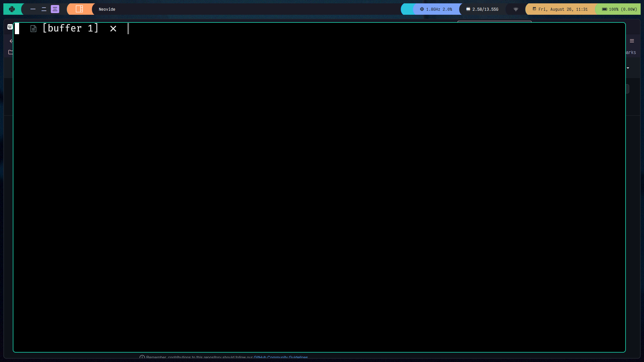Click the Python logo in the top bar
This screenshot has width=644, height=362.
[x=12, y=9]
